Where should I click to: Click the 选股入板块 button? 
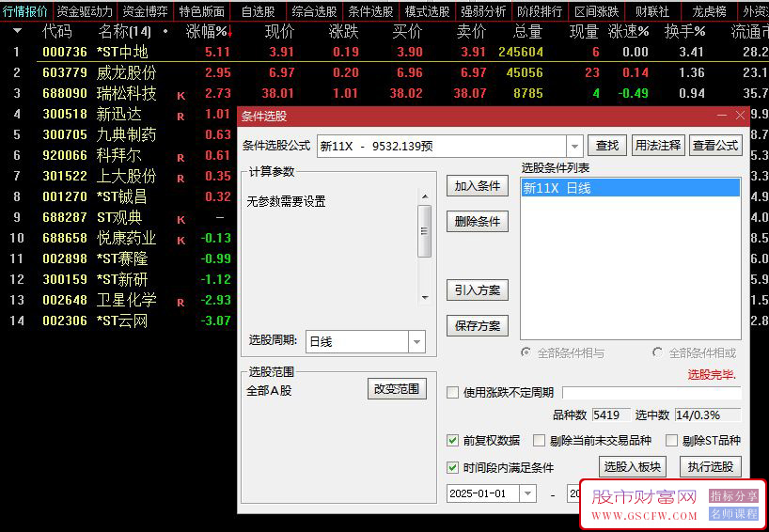tap(632, 467)
